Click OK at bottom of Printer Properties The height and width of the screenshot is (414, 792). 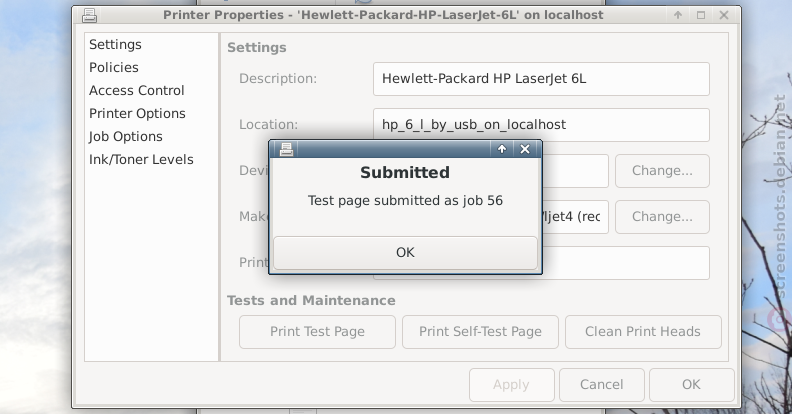(x=691, y=385)
